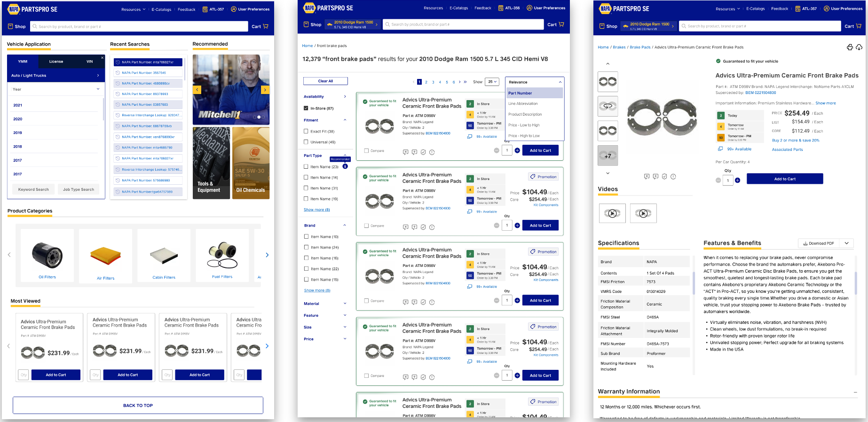This screenshot has width=868, height=422.
Task: Expand the Material filter section
Action: pos(345,304)
